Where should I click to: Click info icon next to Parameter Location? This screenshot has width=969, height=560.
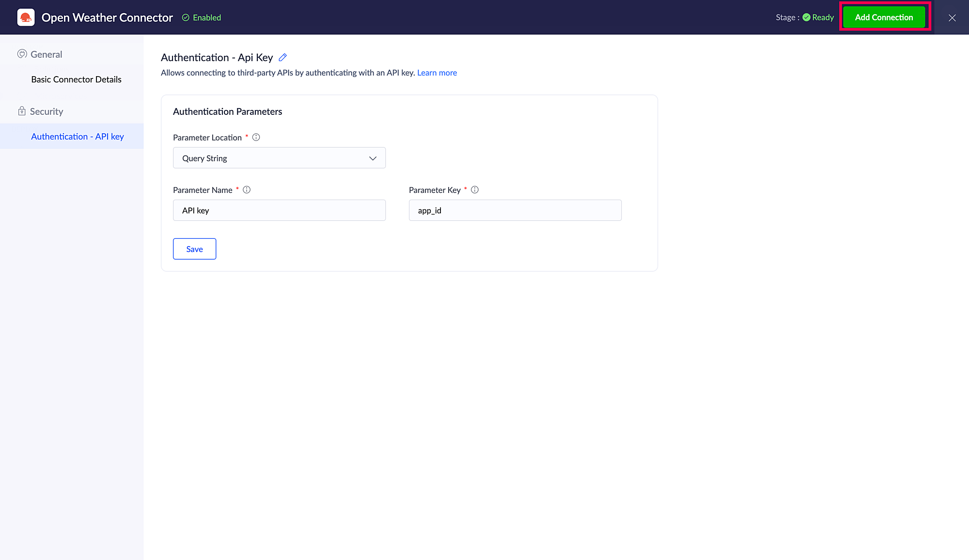click(x=256, y=138)
